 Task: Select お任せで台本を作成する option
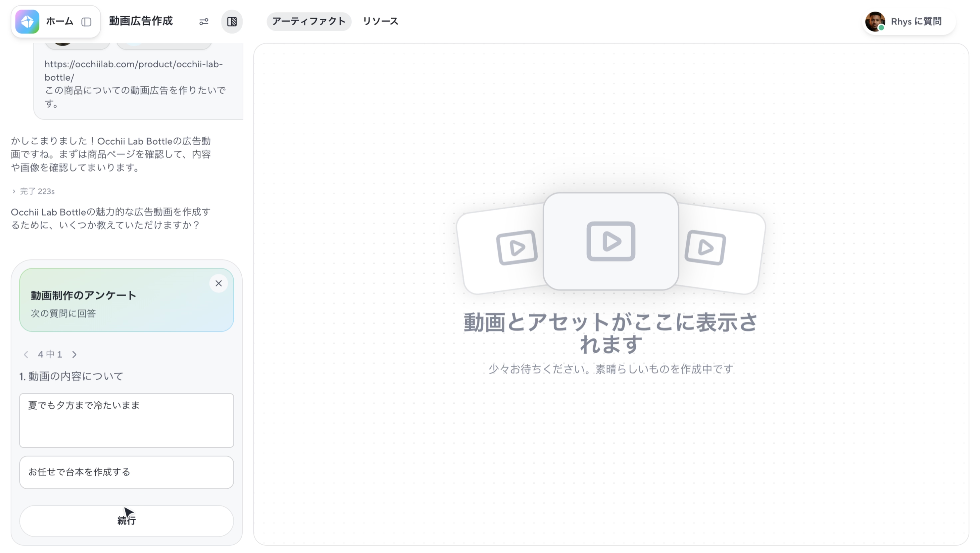[127, 472]
